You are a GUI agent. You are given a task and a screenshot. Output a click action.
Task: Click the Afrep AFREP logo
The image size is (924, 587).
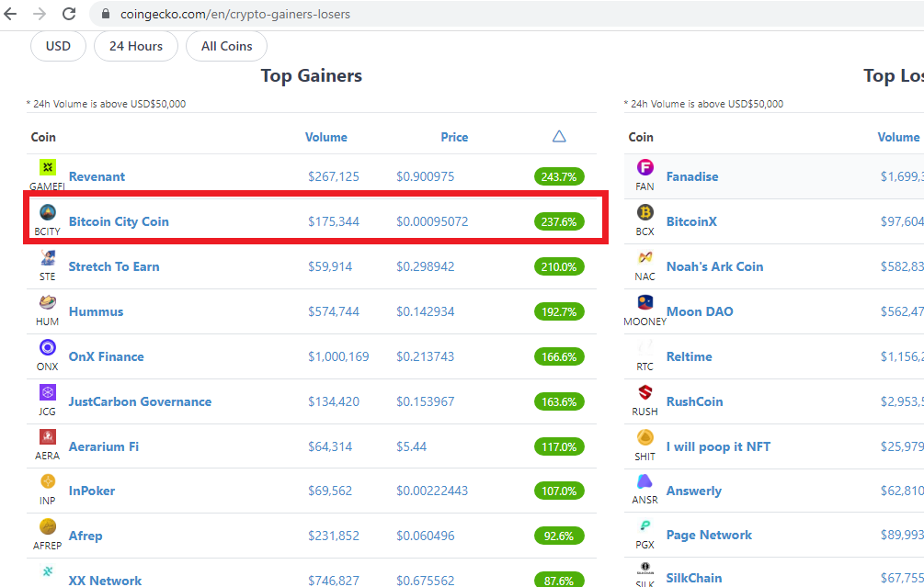[48, 526]
